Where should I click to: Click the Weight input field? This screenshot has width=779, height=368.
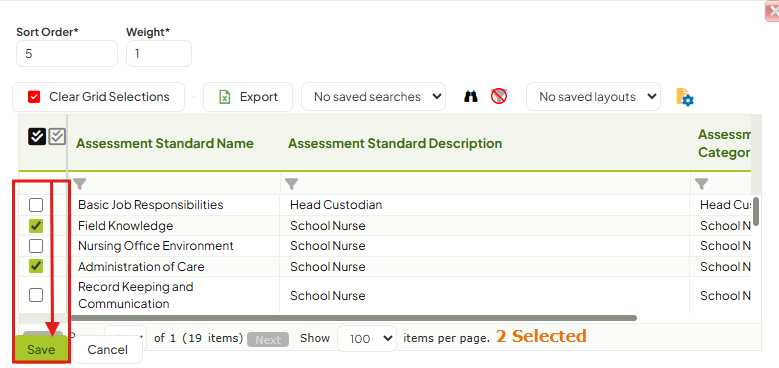coord(159,54)
